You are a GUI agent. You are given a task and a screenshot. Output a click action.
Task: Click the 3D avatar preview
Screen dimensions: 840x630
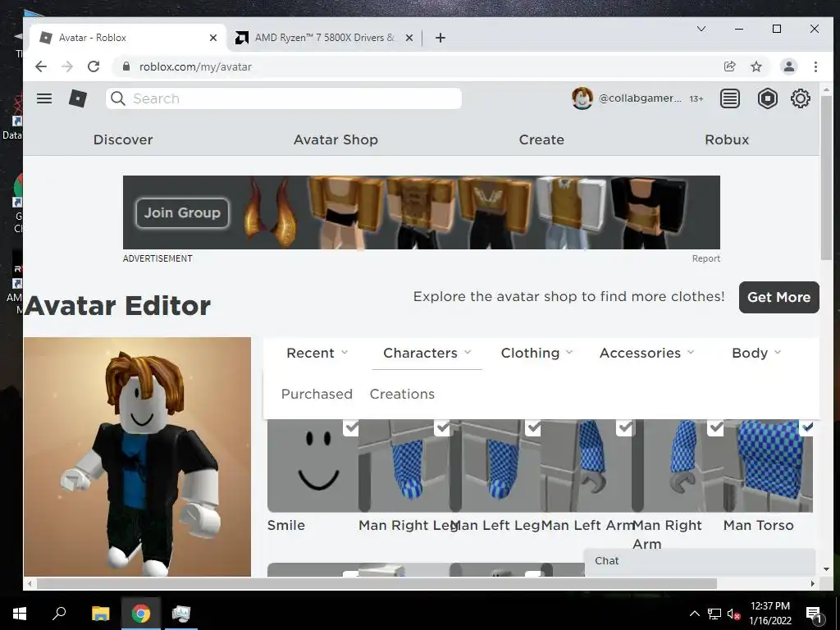tap(137, 456)
